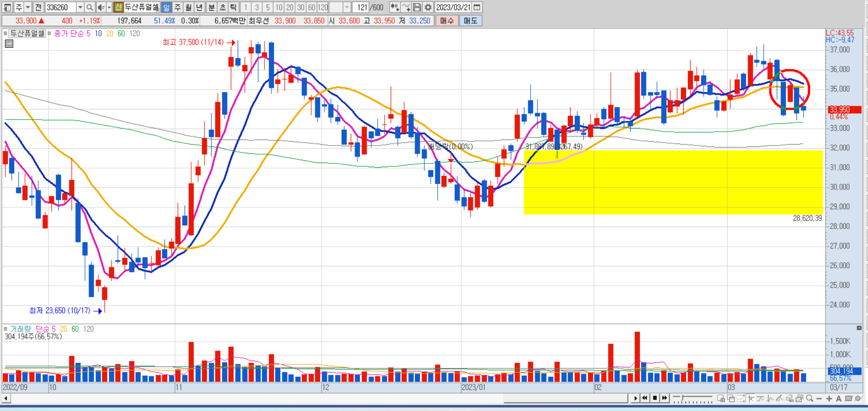868x411 pixels.
Task: Open the calendar date picker icon
Action: pos(477,7)
